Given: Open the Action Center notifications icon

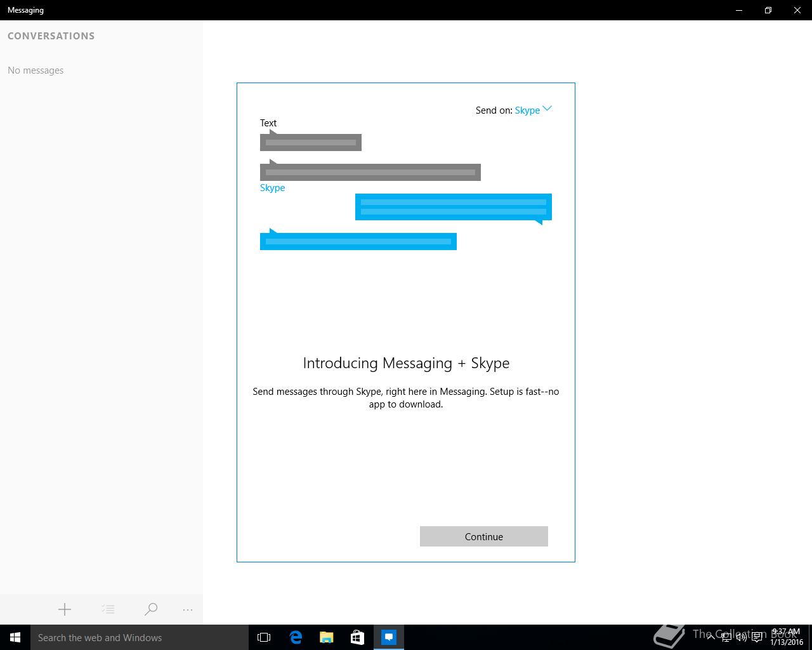Looking at the screenshot, I should 757,637.
